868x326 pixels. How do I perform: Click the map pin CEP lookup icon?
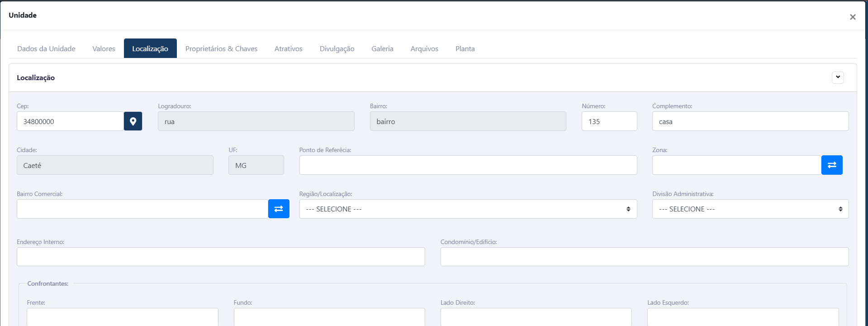pos(133,121)
